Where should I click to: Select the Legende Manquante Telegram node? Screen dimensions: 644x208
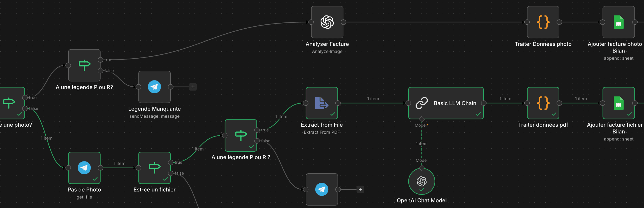pyautogui.click(x=154, y=87)
